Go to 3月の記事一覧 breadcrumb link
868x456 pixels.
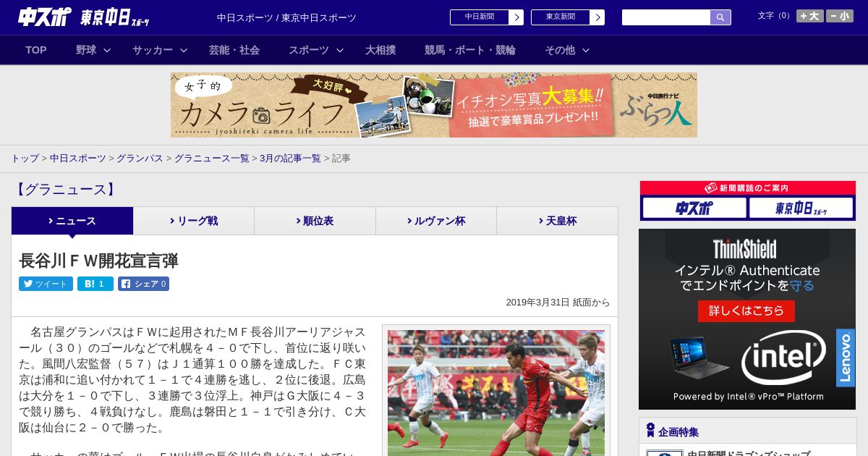pos(290,159)
